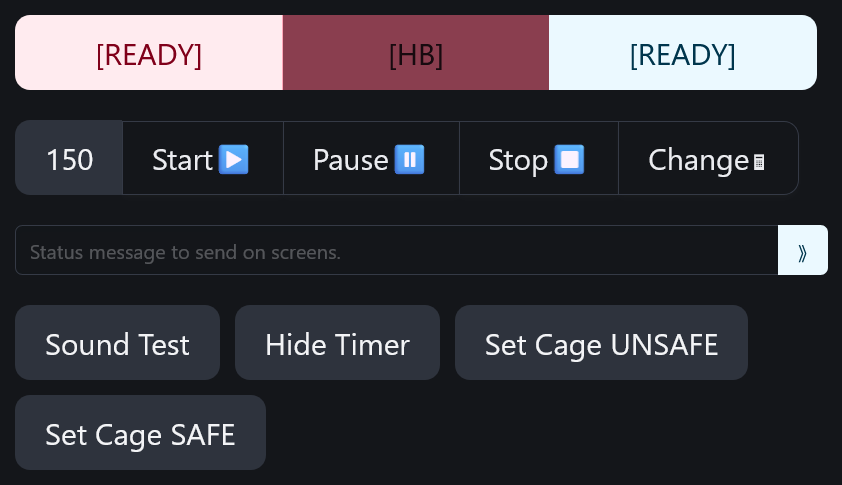The height and width of the screenshot is (485, 842).
Task: Click the word Start in the timer bar
Action: [183, 160]
